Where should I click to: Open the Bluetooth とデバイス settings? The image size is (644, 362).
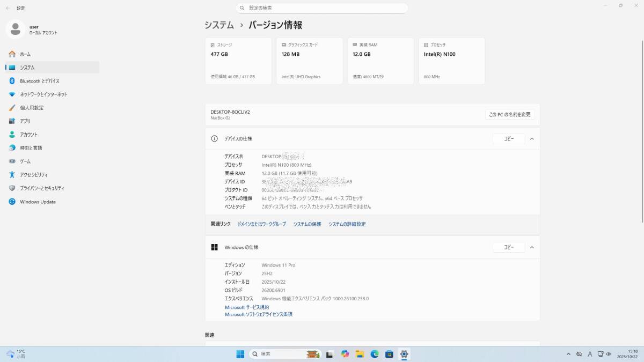pos(39,81)
